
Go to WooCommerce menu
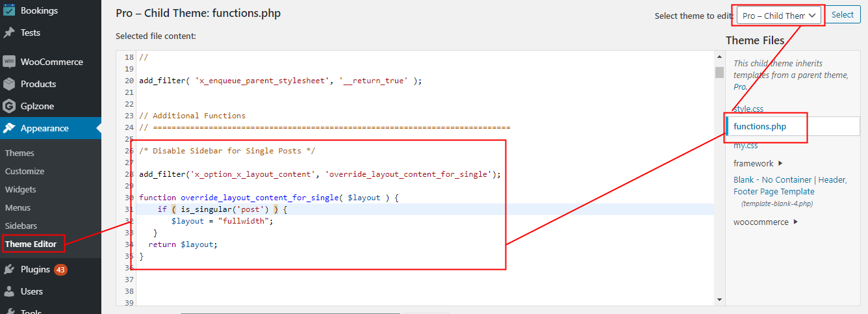(x=51, y=62)
